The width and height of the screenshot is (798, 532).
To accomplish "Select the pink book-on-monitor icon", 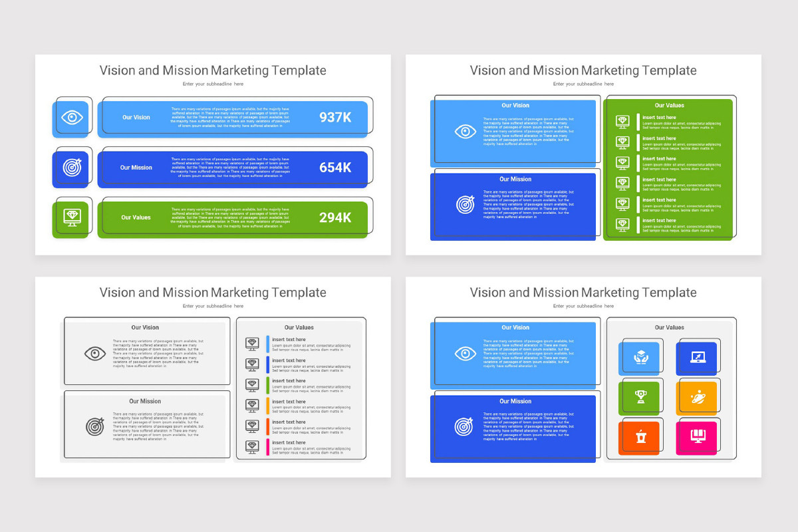I will pyautogui.click(x=697, y=437).
